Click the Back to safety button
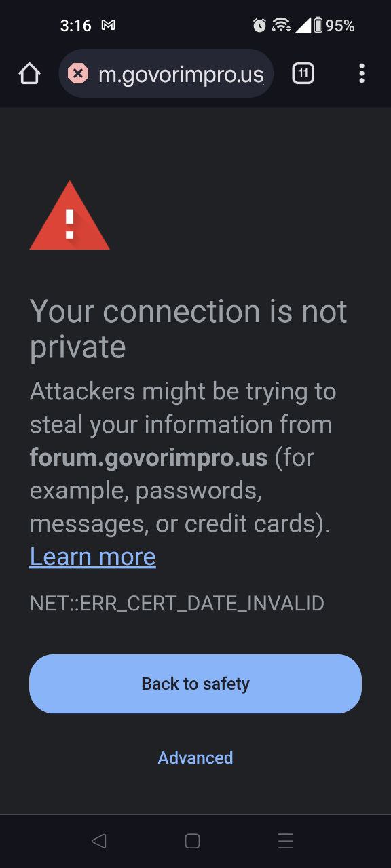The height and width of the screenshot is (868, 391). [195, 684]
